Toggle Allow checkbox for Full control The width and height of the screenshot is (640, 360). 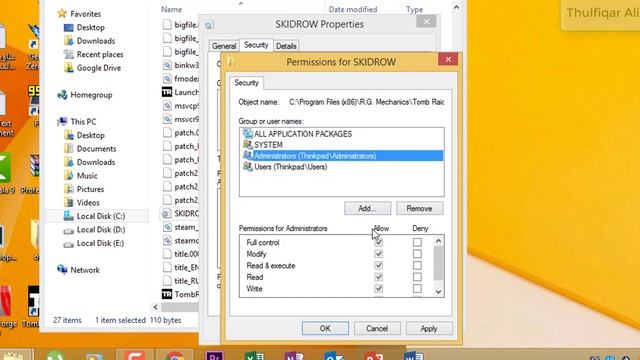click(x=378, y=242)
